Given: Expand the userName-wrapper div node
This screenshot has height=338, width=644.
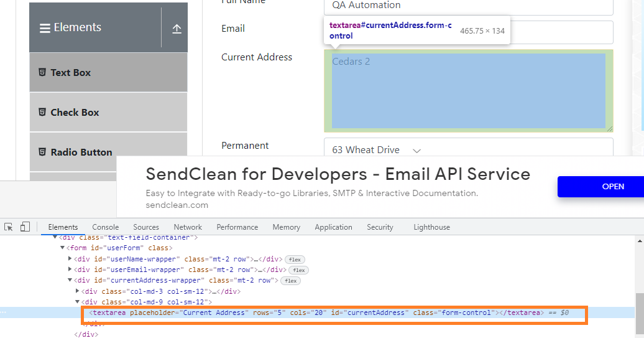Looking at the screenshot, I should click(70, 259).
